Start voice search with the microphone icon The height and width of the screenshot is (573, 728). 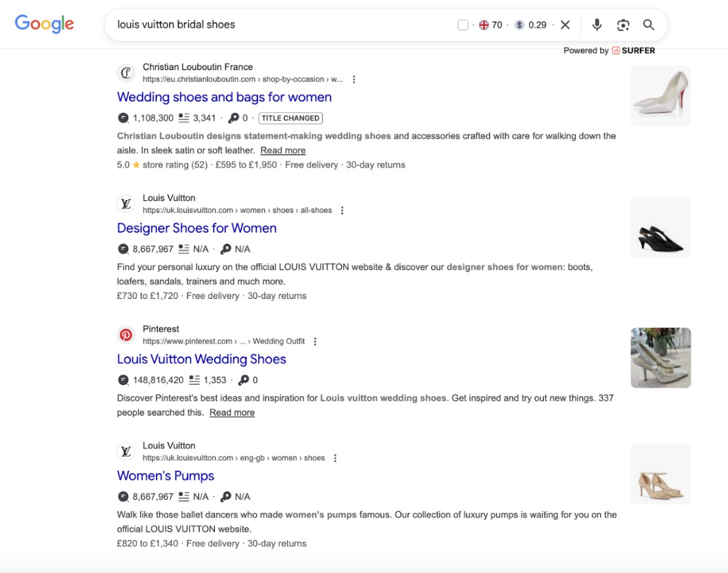[597, 25]
